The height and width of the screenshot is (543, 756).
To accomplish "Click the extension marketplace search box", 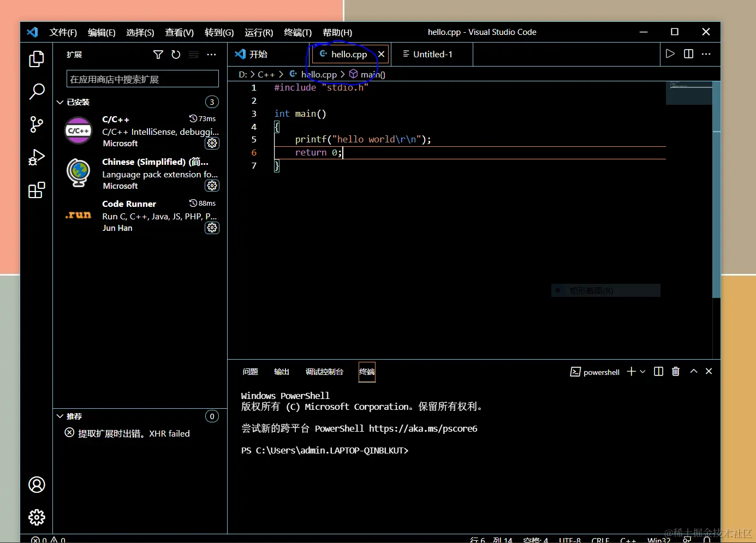I will tap(142, 79).
